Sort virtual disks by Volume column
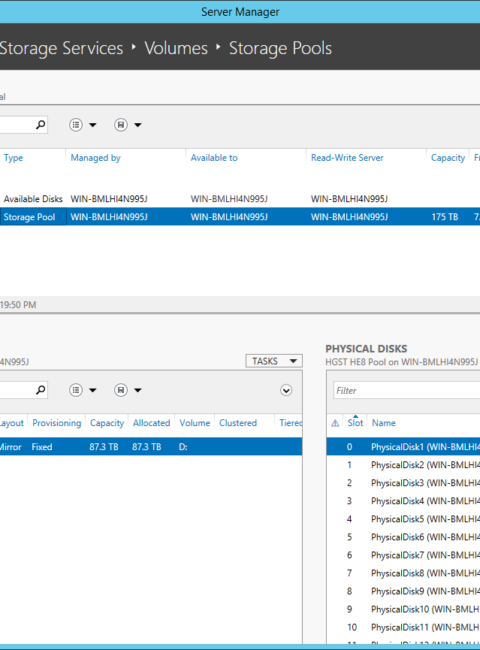 pyautogui.click(x=195, y=423)
